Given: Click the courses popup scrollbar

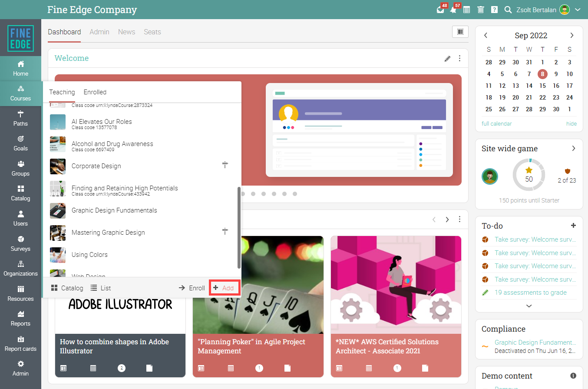Looking at the screenshot, I should pos(239,228).
